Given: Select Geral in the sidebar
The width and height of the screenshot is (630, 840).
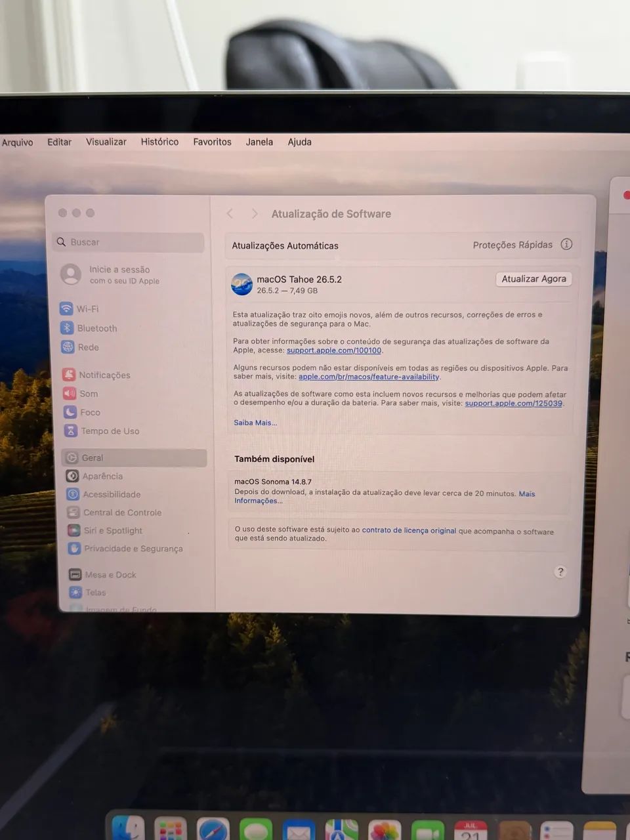Looking at the screenshot, I should point(135,457).
